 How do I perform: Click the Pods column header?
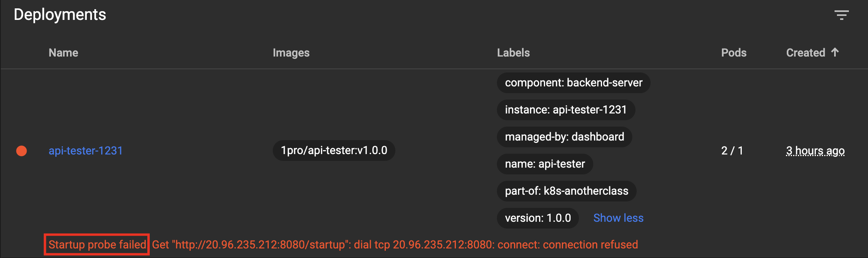[733, 53]
